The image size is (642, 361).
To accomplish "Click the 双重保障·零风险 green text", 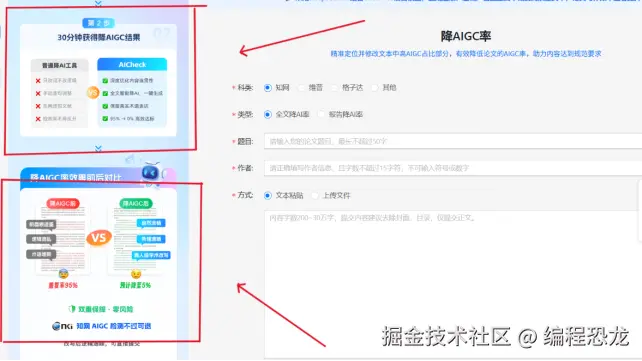I will pos(106,309).
